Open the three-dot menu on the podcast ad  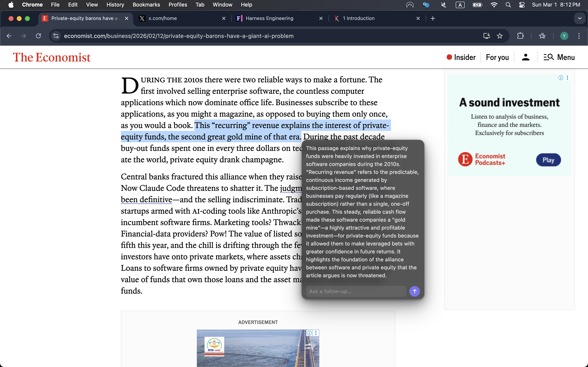point(568,77)
